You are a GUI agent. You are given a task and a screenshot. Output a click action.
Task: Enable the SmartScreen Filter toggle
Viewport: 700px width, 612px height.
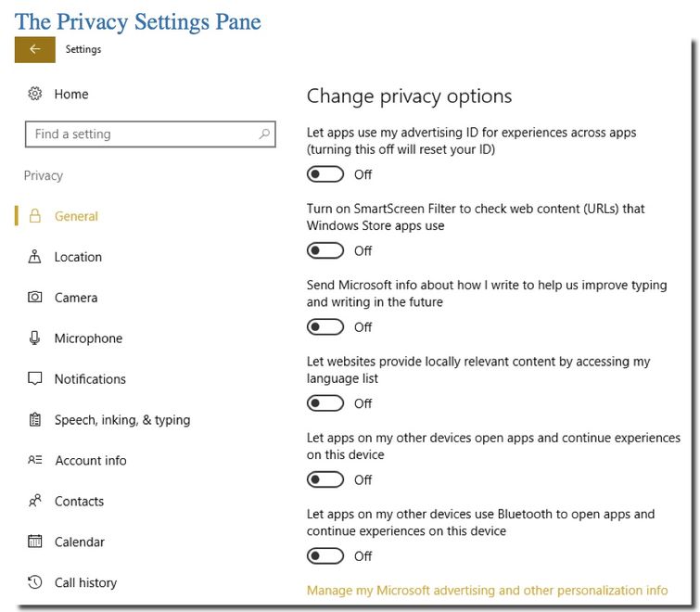(325, 251)
